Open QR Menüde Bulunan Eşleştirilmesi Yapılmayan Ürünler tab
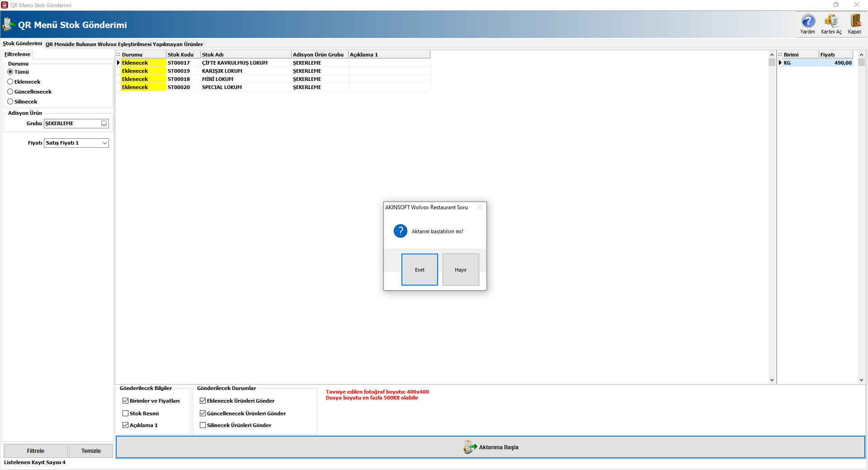868x470 pixels. pyautogui.click(x=124, y=44)
